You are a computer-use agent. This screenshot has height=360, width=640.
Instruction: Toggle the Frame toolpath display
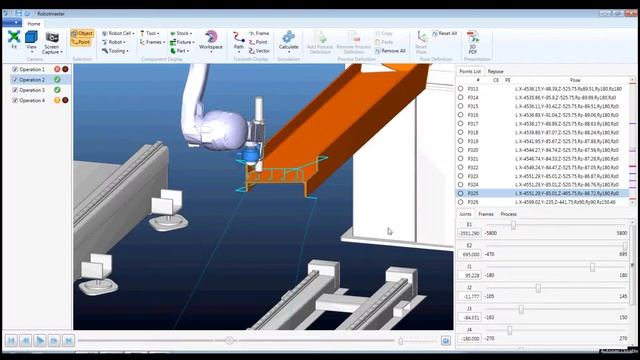coord(259,33)
